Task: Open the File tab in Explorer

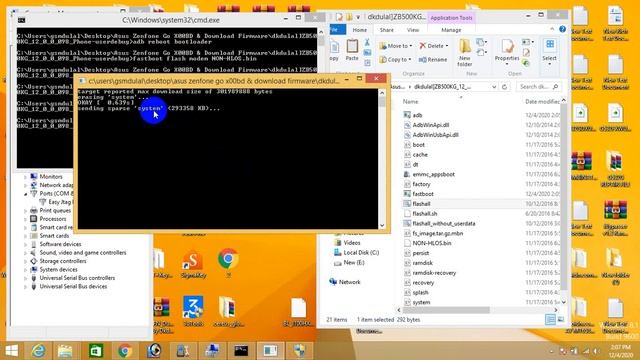Action: [337, 29]
